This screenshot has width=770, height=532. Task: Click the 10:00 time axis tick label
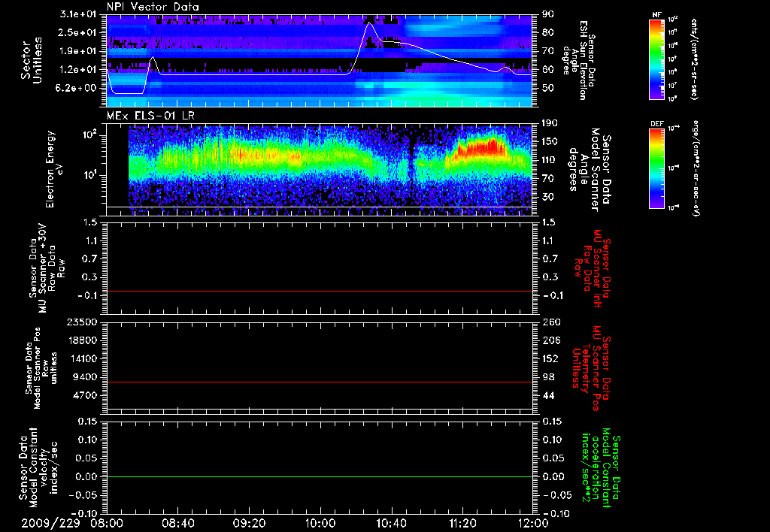pos(320,522)
